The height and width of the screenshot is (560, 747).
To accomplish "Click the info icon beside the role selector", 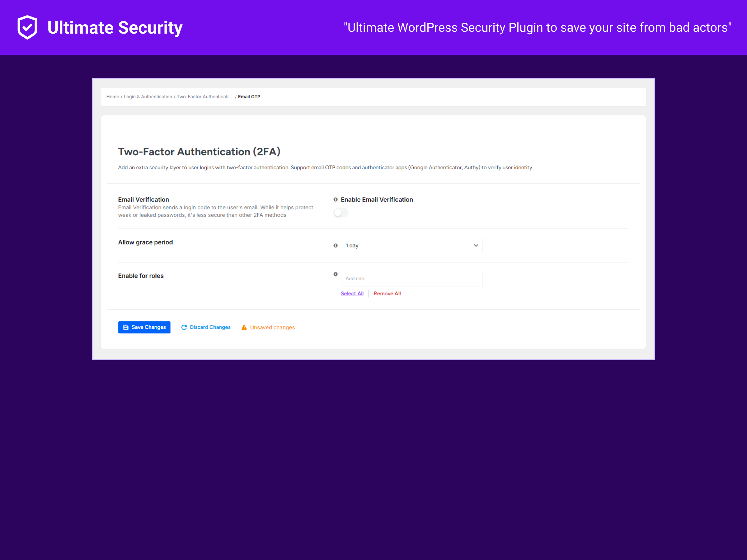I will tap(335, 274).
